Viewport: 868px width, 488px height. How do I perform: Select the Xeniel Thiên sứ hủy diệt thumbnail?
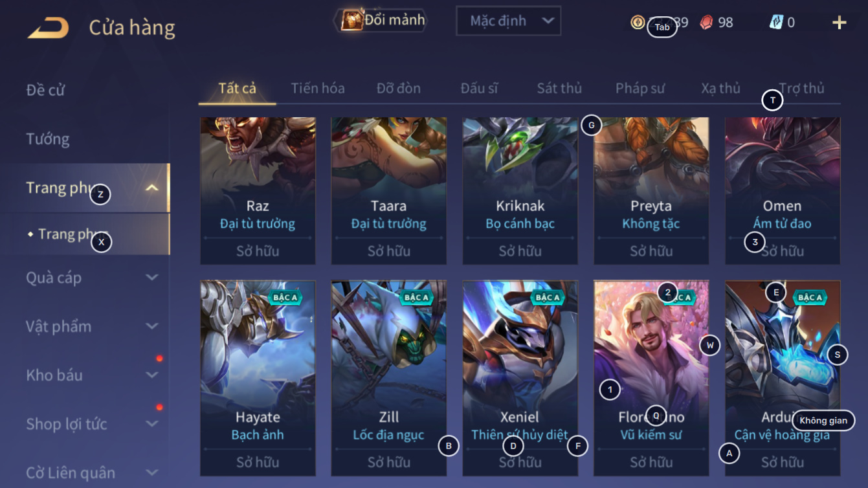520,378
